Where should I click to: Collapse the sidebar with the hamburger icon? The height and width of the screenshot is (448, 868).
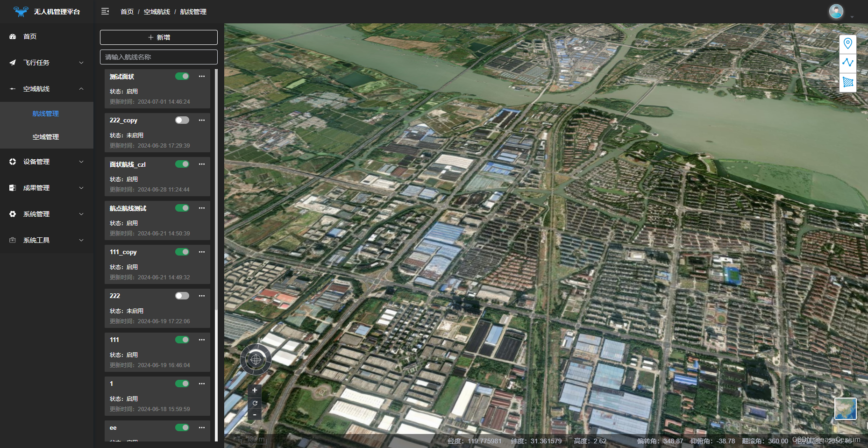tap(105, 11)
